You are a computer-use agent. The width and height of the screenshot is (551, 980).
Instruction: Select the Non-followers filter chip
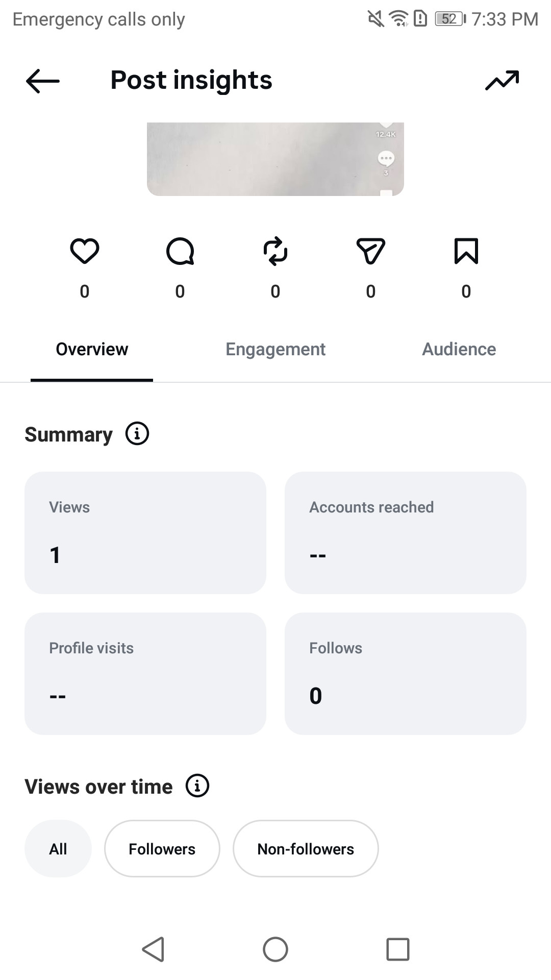306,849
